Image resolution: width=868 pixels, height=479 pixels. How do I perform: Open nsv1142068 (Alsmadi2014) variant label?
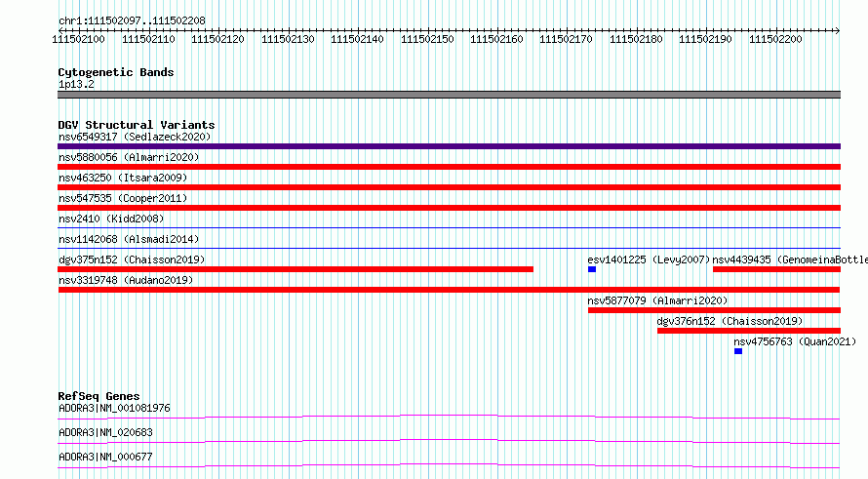129,239
